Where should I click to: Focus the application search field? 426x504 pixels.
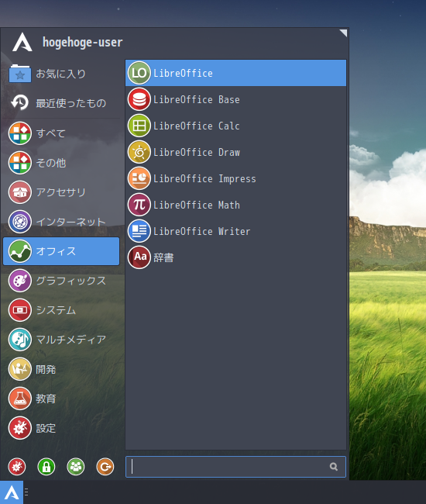click(x=235, y=466)
